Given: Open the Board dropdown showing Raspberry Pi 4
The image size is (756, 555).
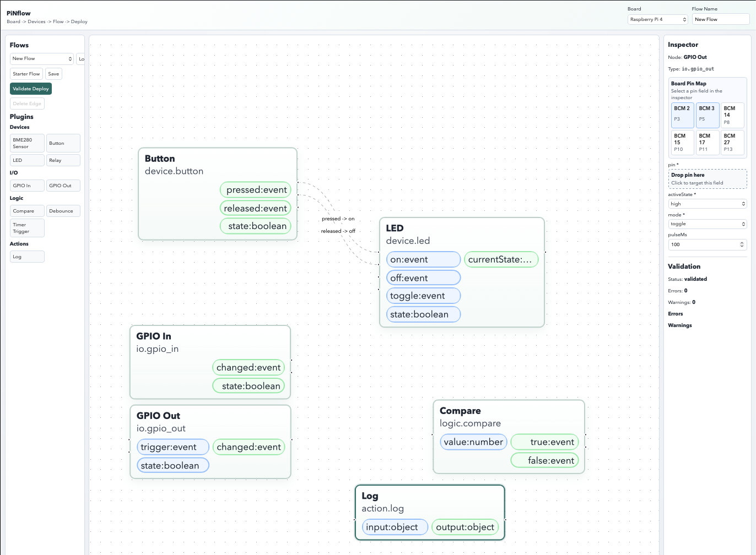Looking at the screenshot, I should 657,19.
